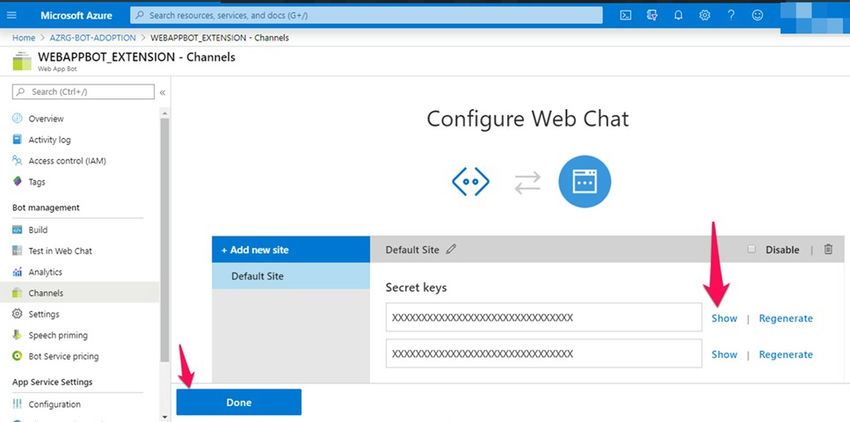This screenshot has width=850, height=422.
Task: Open Test in Web Chat
Action: click(60, 251)
